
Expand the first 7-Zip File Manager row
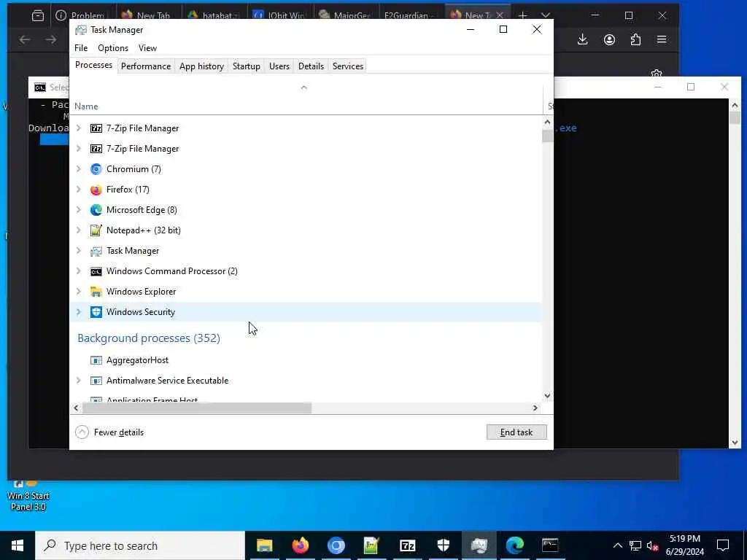pyautogui.click(x=79, y=128)
